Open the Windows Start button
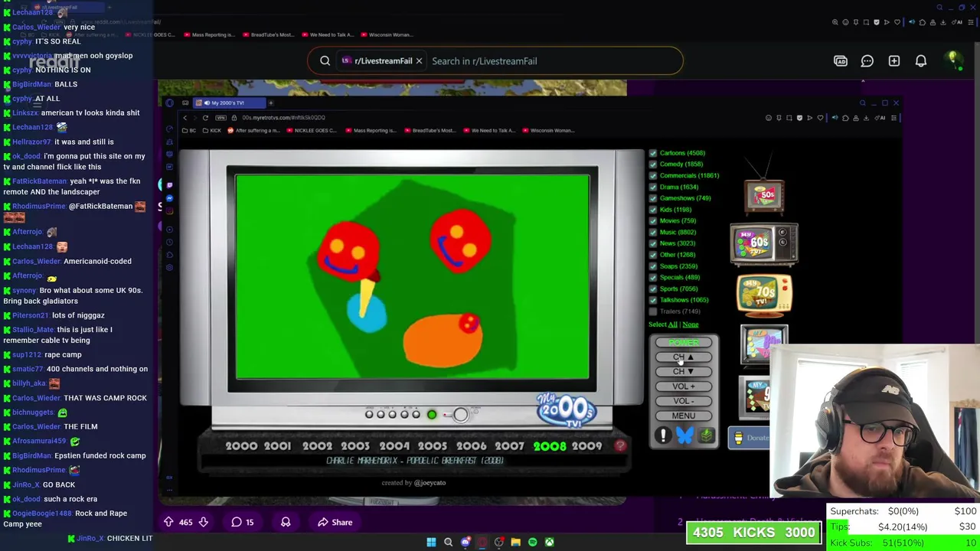The image size is (980, 551). [431, 542]
